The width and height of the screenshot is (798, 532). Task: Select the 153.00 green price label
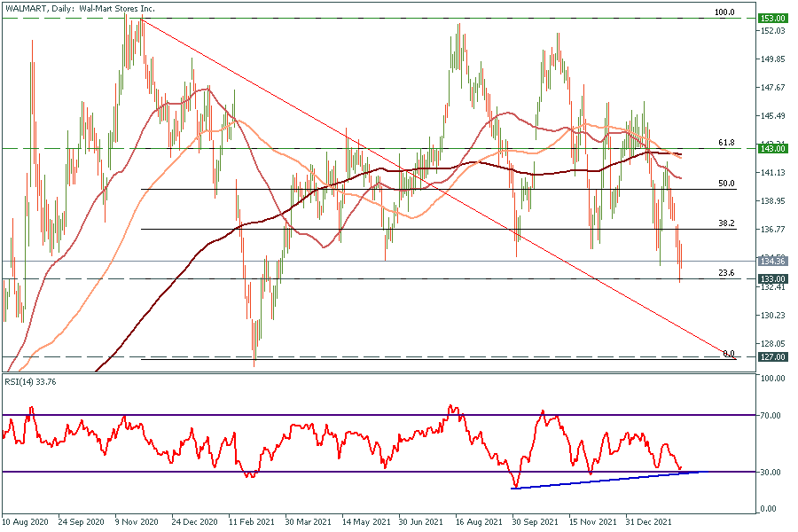tap(773, 18)
